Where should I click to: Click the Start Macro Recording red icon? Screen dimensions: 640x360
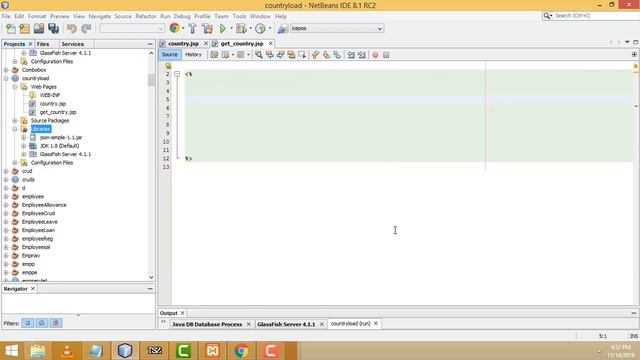point(375,55)
